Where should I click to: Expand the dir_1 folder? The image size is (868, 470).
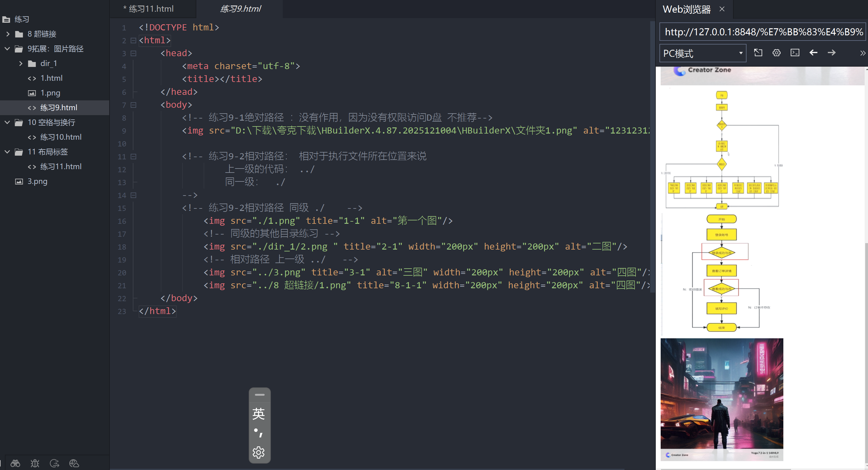click(21, 63)
